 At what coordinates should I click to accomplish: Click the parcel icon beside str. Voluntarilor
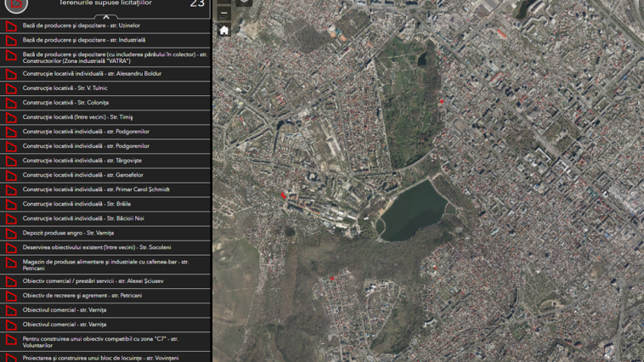point(11,342)
